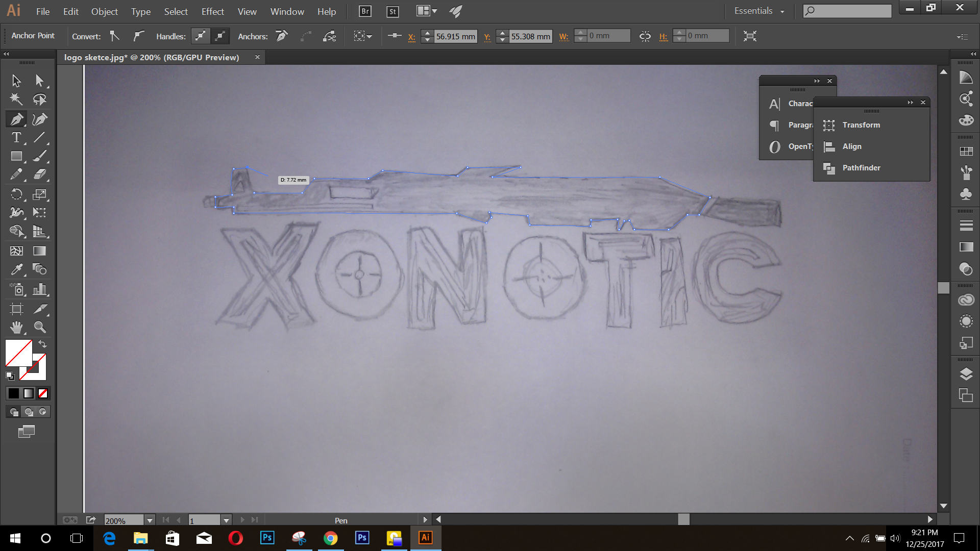Click the Fill color swatch
The image size is (980, 551).
[18, 353]
